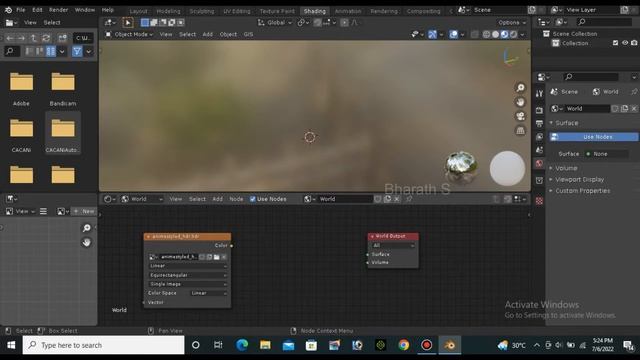The height and width of the screenshot is (360, 640).
Task: Refresh the file browser list
Action: [x=46, y=38]
